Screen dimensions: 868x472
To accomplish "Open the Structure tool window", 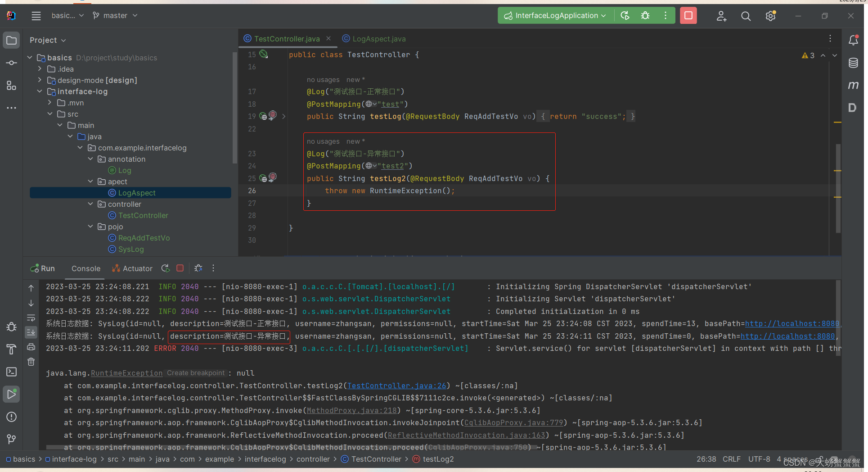I will coord(12,86).
